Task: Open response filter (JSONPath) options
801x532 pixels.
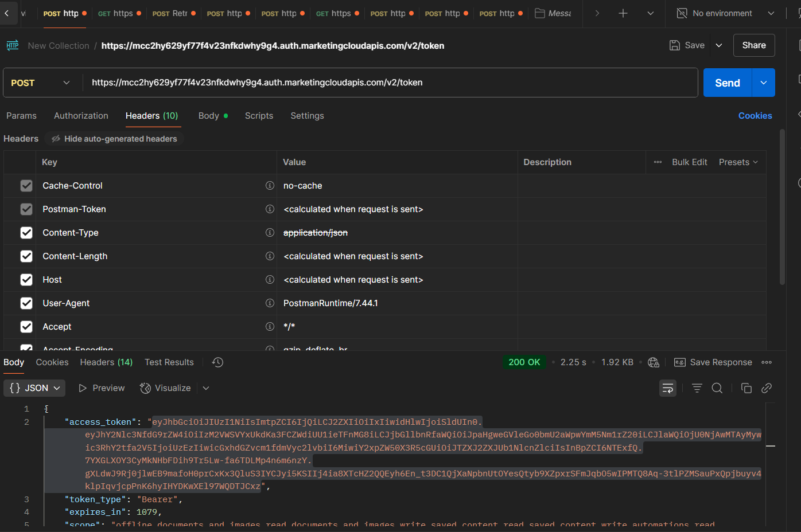Action: click(697, 388)
